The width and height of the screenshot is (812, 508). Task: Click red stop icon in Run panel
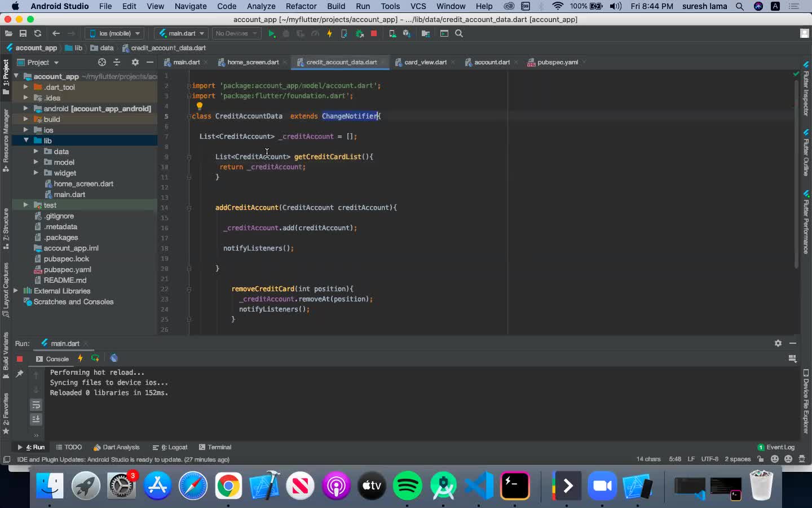(20, 358)
